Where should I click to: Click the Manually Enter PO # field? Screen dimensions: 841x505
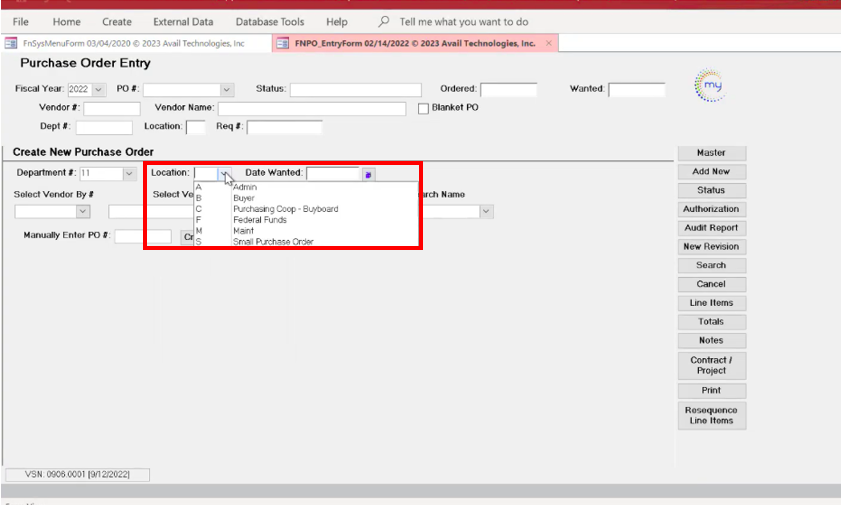pyautogui.click(x=143, y=237)
